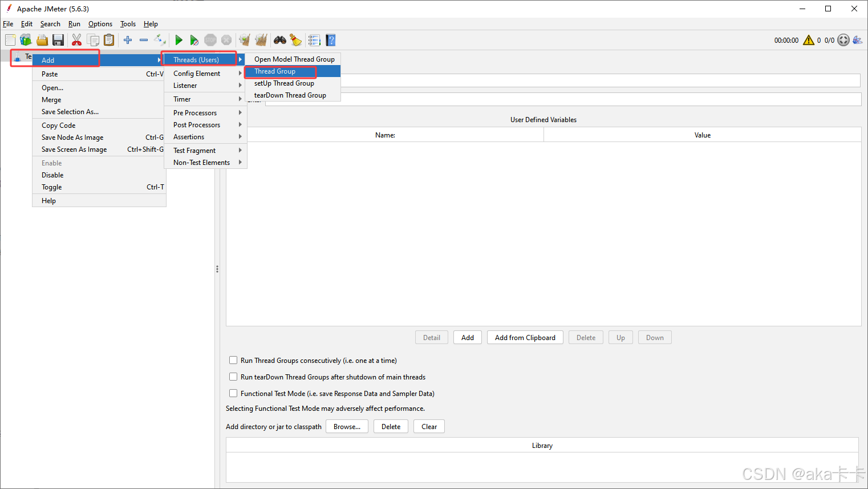This screenshot has width=868, height=489.
Task: Click the Detail button
Action: (432, 338)
